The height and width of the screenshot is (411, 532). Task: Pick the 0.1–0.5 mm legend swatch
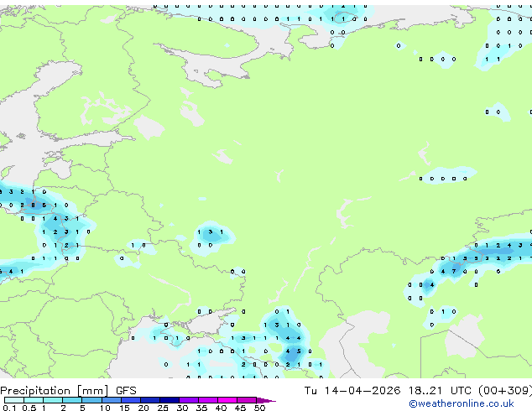click(14, 400)
